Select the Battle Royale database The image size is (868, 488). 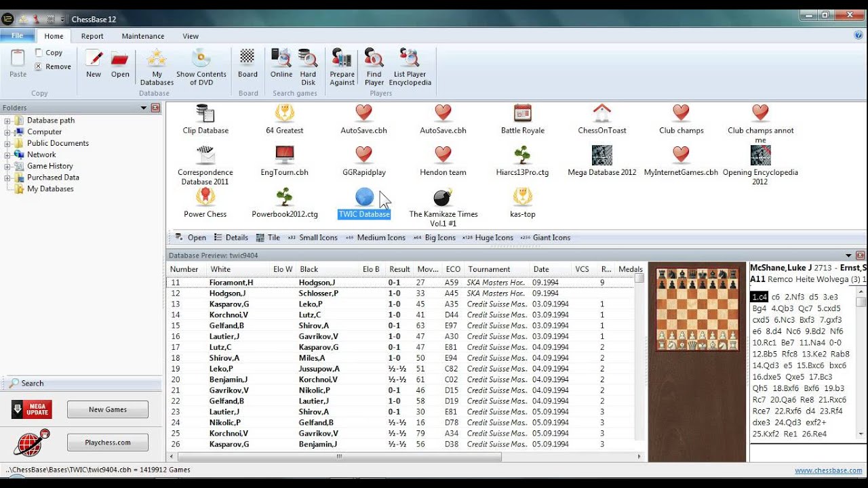tap(523, 119)
